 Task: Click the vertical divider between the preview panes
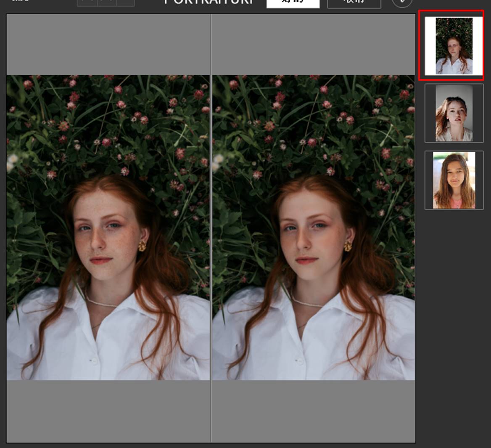coord(211,227)
